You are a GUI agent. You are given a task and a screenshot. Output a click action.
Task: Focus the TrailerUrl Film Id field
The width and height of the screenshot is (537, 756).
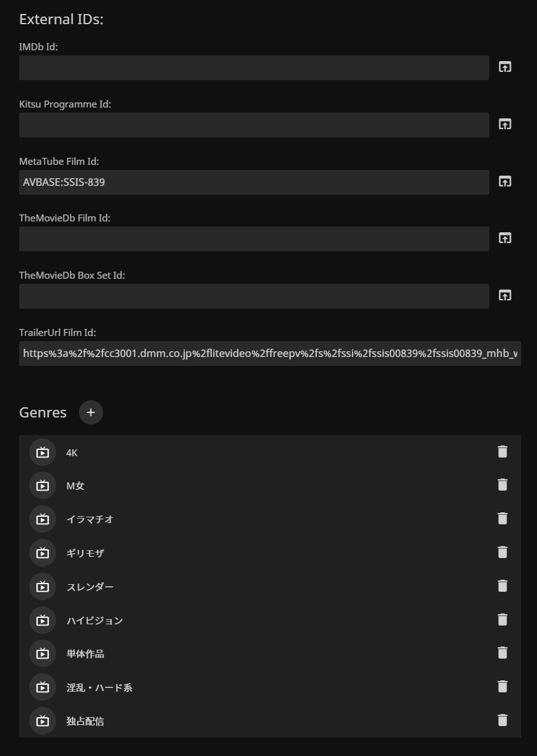270,353
